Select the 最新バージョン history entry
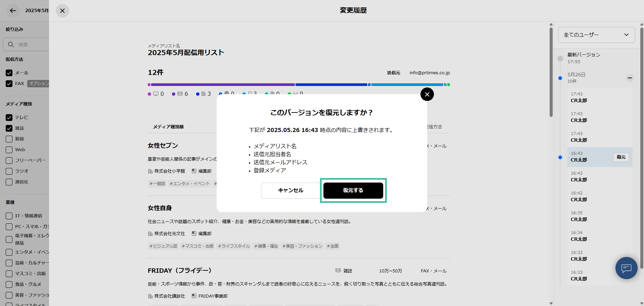This screenshot has width=644, height=306. 584,58
